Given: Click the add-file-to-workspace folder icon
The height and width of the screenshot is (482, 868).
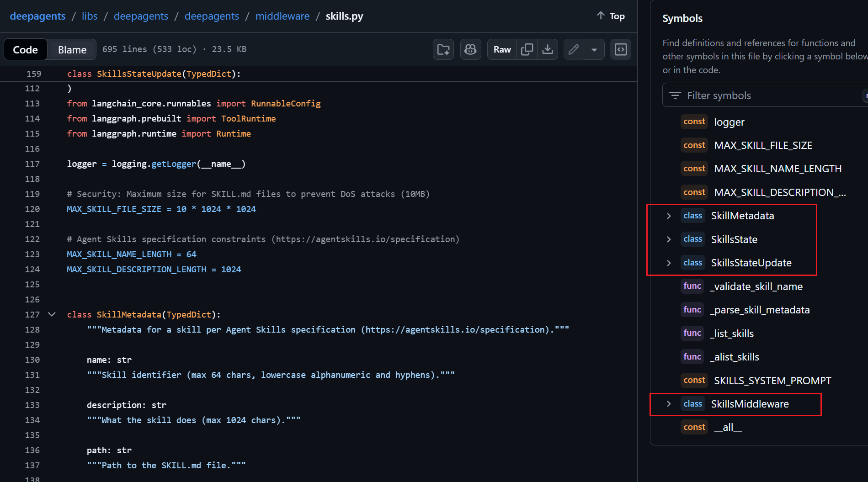Looking at the screenshot, I should tap(443, 49).
